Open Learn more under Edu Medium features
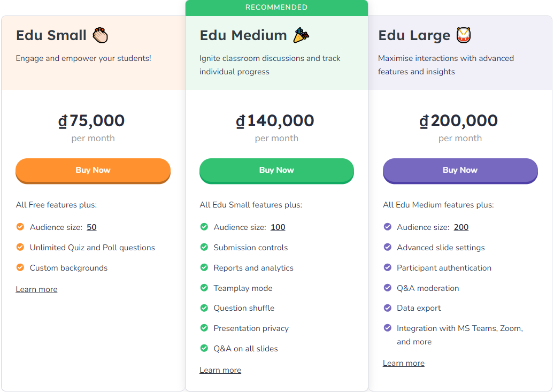The width and height of the screenshot is (554, 392). [x=220, y=370]
